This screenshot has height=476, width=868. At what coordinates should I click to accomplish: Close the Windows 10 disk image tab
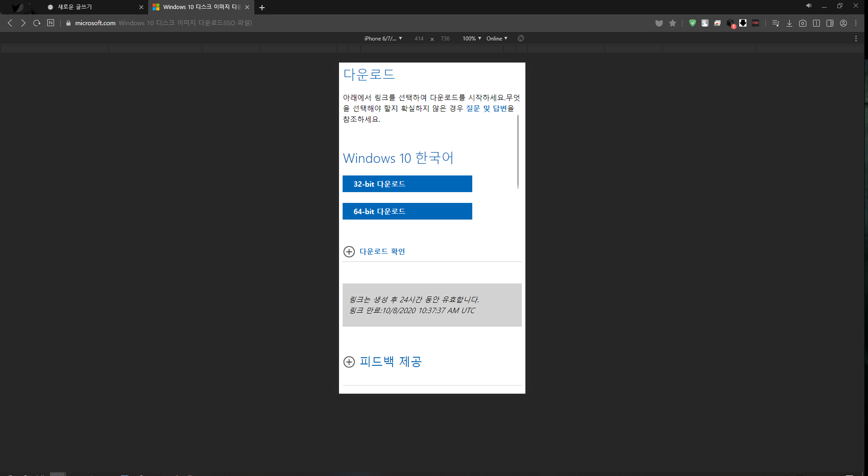pyautogui.click(x=247, y=7)
